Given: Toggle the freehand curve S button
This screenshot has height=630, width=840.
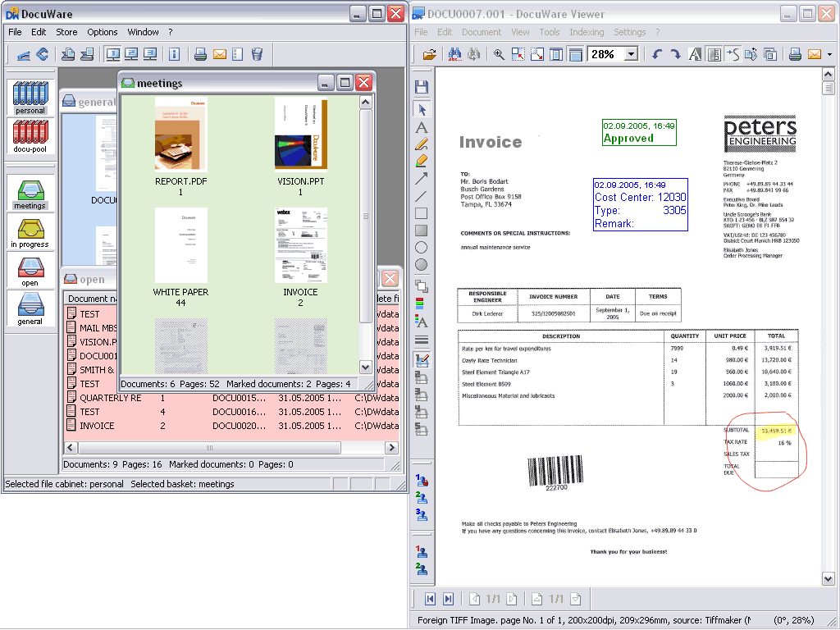Looking at the screenshot, I should [733, 54].
